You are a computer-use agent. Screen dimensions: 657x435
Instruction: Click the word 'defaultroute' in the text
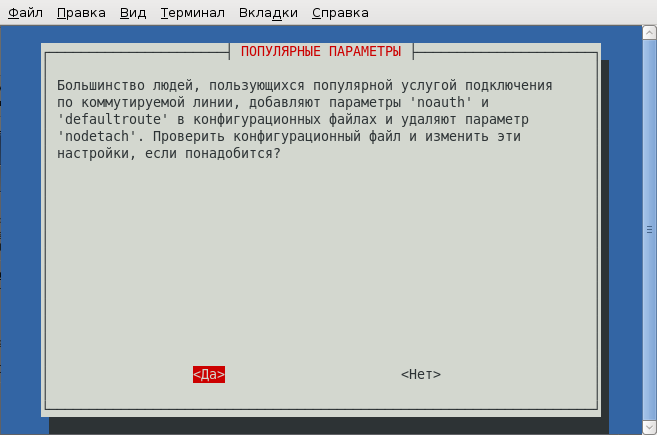[x=113, y=119]
